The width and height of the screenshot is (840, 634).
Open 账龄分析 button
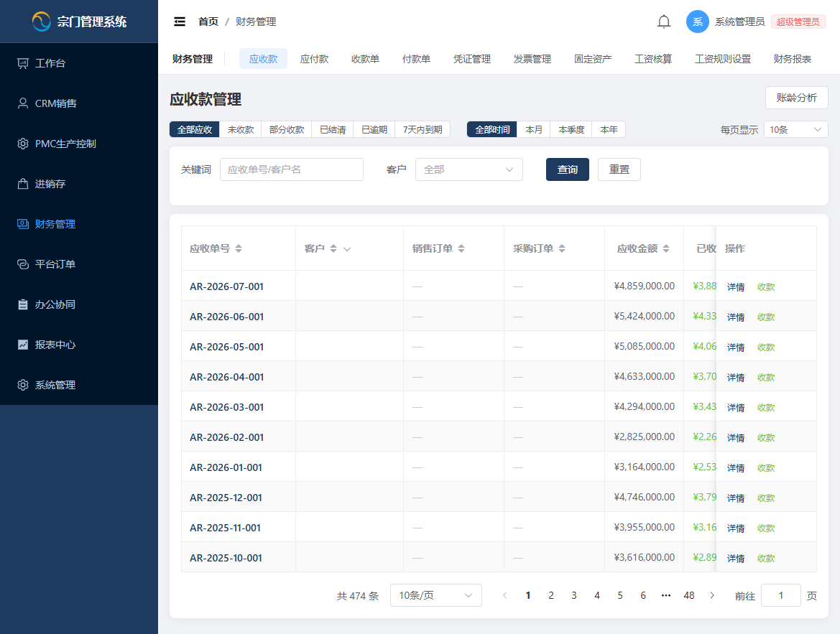point(797,98)
